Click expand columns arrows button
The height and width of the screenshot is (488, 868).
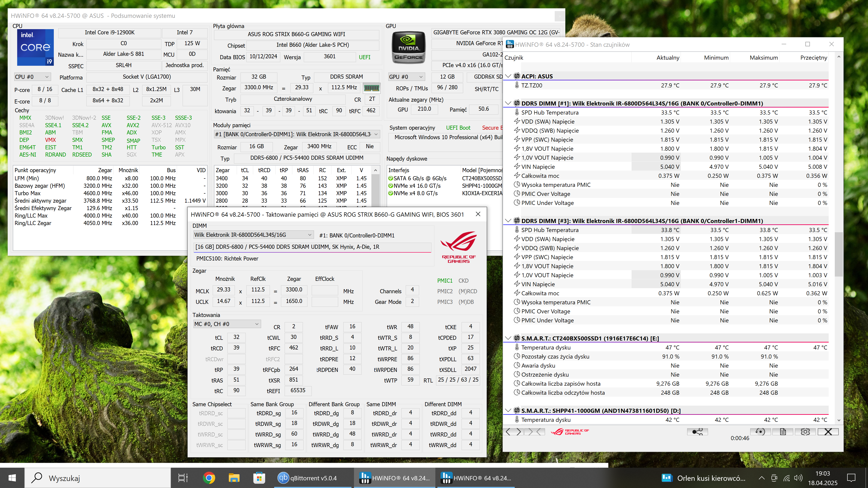(x=513, y=432)
